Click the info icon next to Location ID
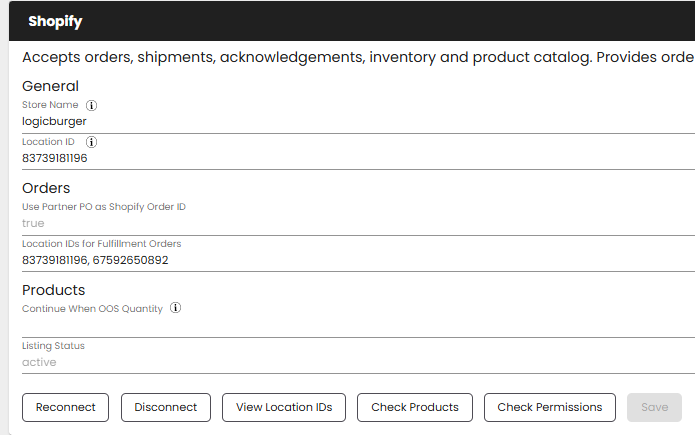 (92, 142)
